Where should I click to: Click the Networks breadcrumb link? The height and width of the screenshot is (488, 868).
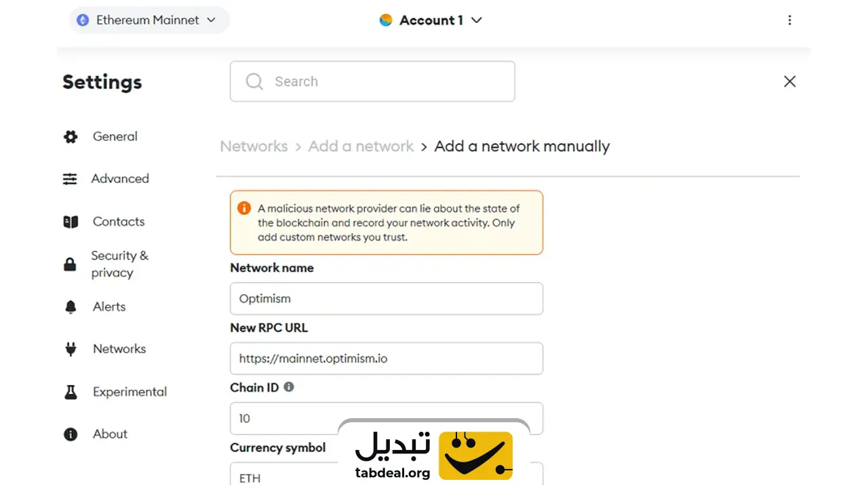coord(254,146)
